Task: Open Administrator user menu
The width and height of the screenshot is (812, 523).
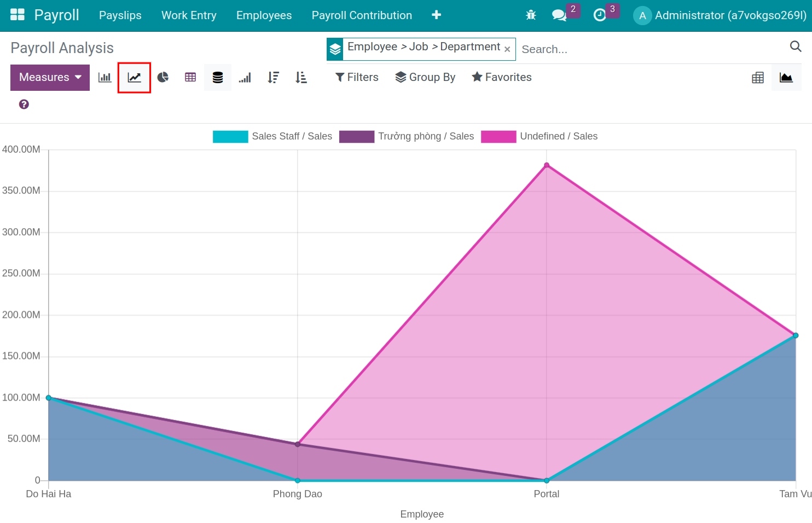Action: point(720,15)
